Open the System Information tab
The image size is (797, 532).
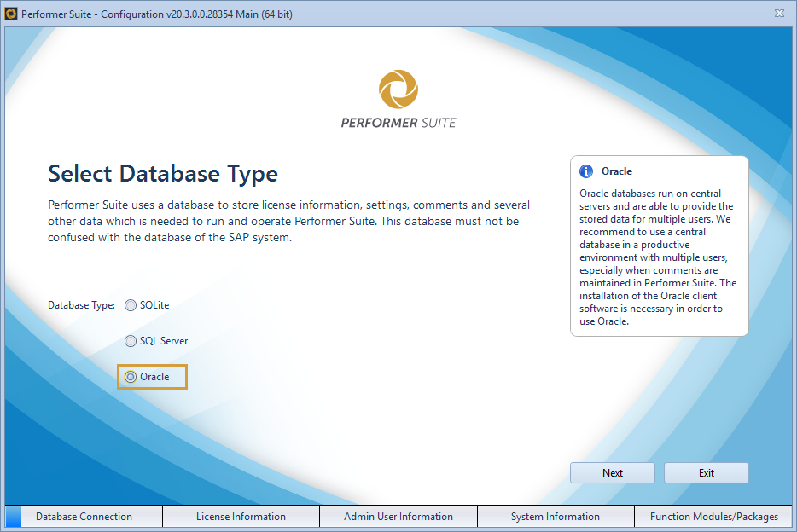pyautogui.click(x=555, y=516)
